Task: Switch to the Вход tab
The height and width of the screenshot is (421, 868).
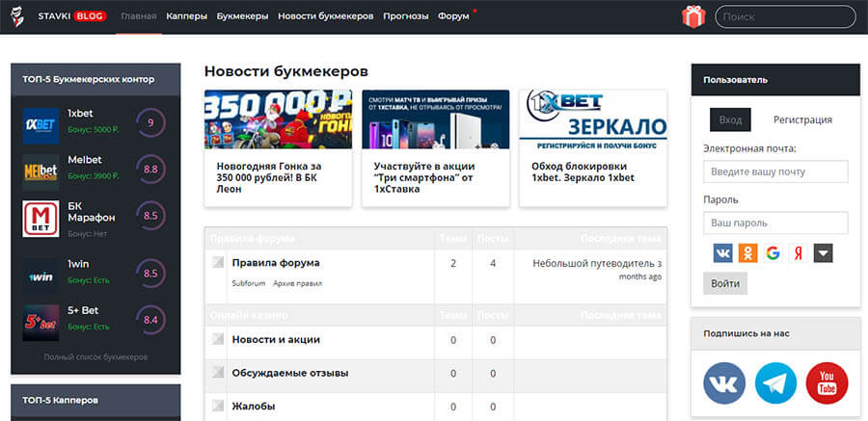Action: [x=730, y=119]
